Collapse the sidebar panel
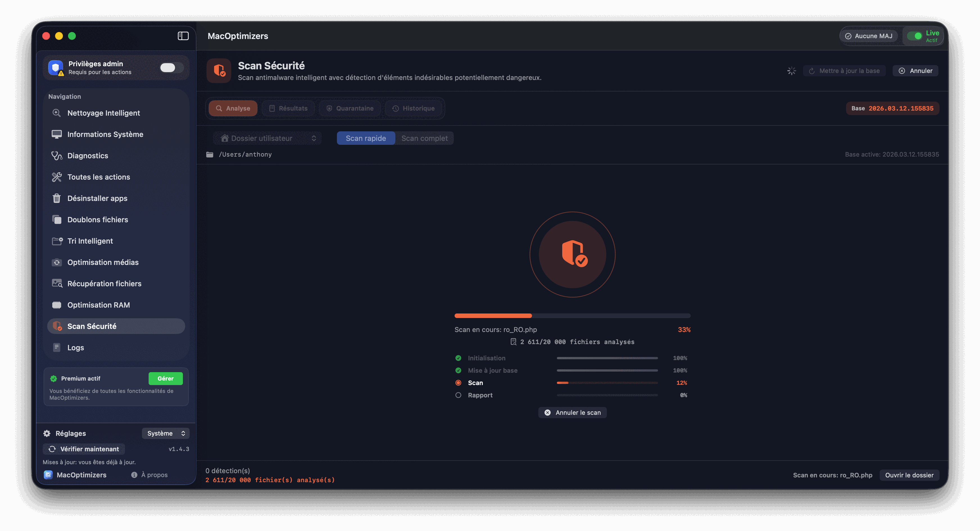Viewport: 980px width, 531px height. click(x=183, y=36)
